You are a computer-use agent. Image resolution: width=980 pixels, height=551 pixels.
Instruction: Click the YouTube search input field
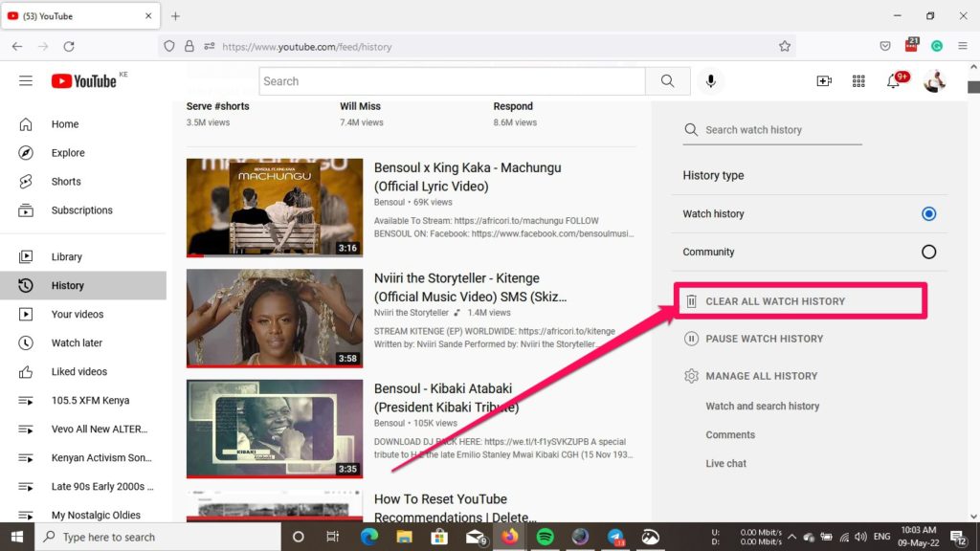(452, 81)
